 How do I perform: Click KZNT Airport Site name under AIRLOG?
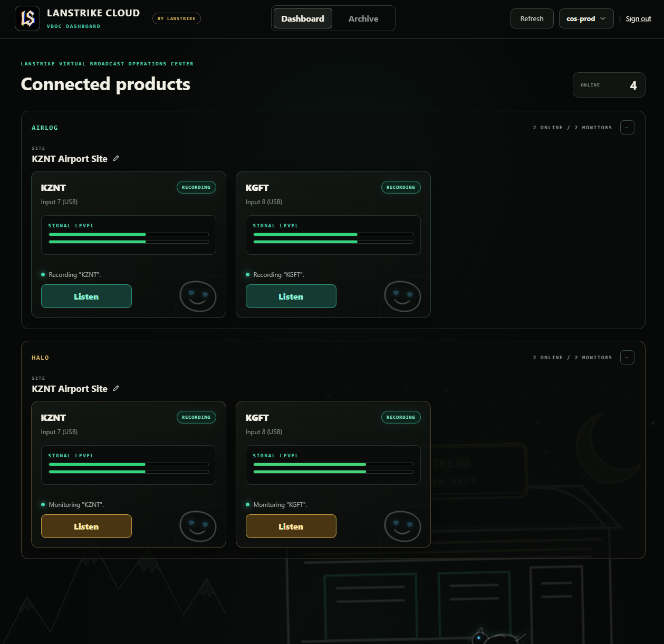click(x=70, y=159)
